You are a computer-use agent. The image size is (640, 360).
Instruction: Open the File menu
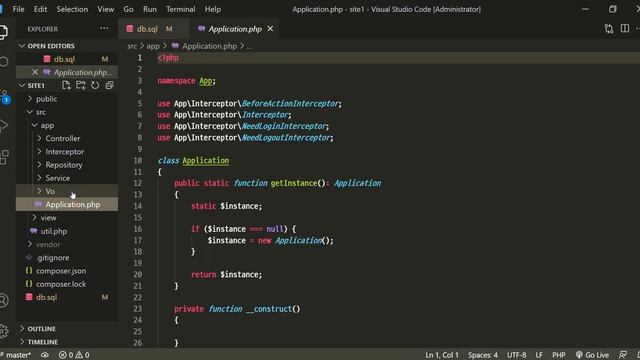pyautogui.click(x=18, y=9)
